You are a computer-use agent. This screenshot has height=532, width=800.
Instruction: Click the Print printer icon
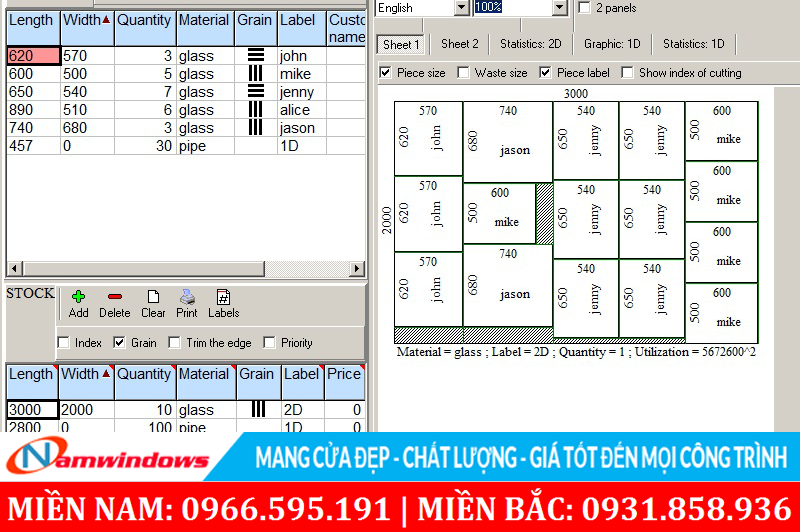coord(187,296)
